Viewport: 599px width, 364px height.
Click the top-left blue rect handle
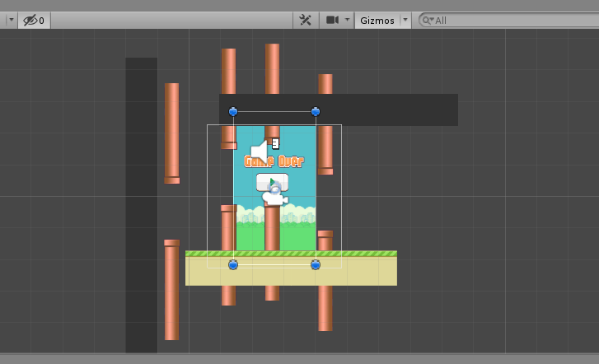[233, 111]
